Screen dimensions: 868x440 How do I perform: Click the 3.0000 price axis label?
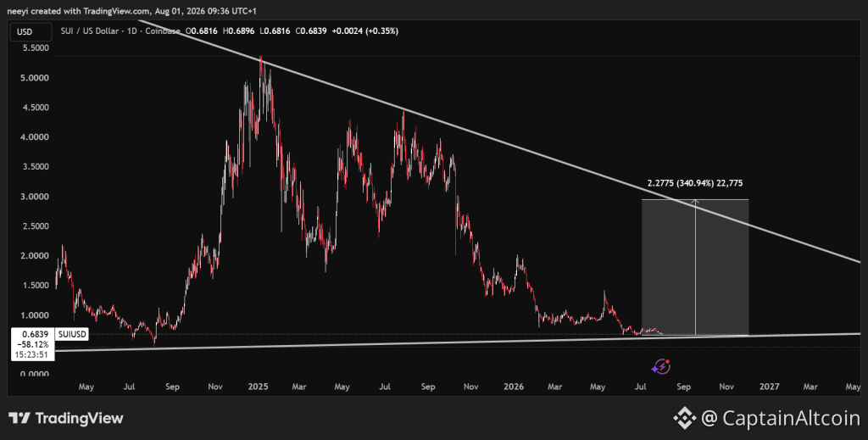34,197
